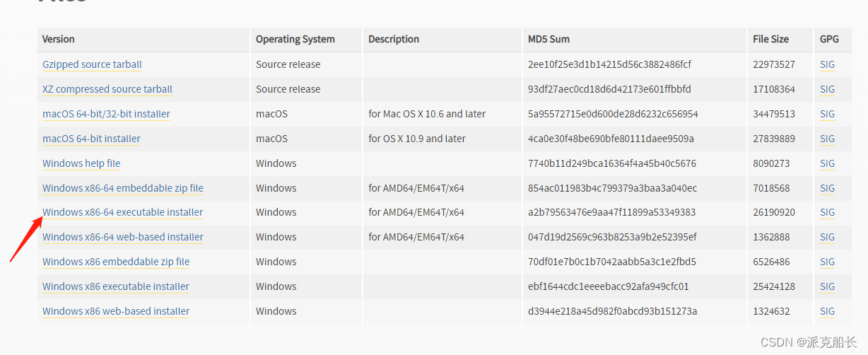The height and width of the screenshot is (355, 868).
Task: Open SIG for Windows x86-64 executable installer
Action: click(827, 212)
